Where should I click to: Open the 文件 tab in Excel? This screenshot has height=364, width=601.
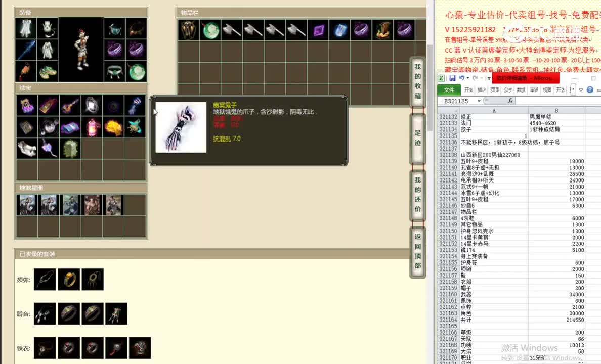(450, 89)
